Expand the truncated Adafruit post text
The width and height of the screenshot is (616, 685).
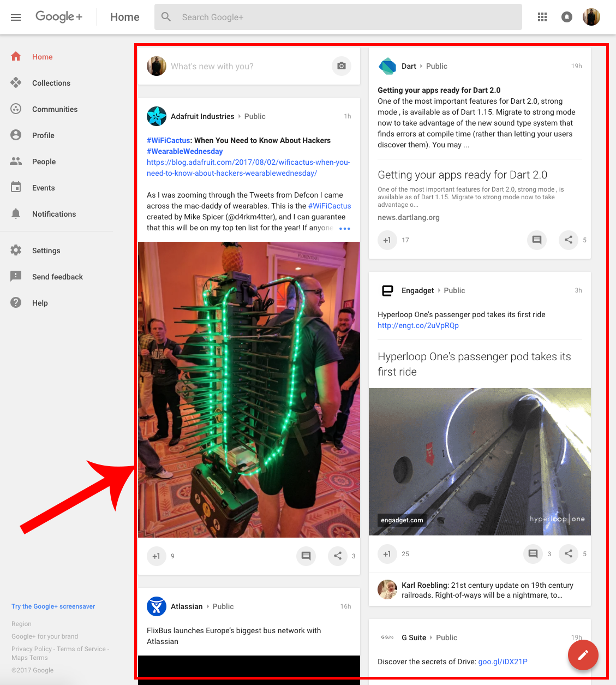pos(345,228)
